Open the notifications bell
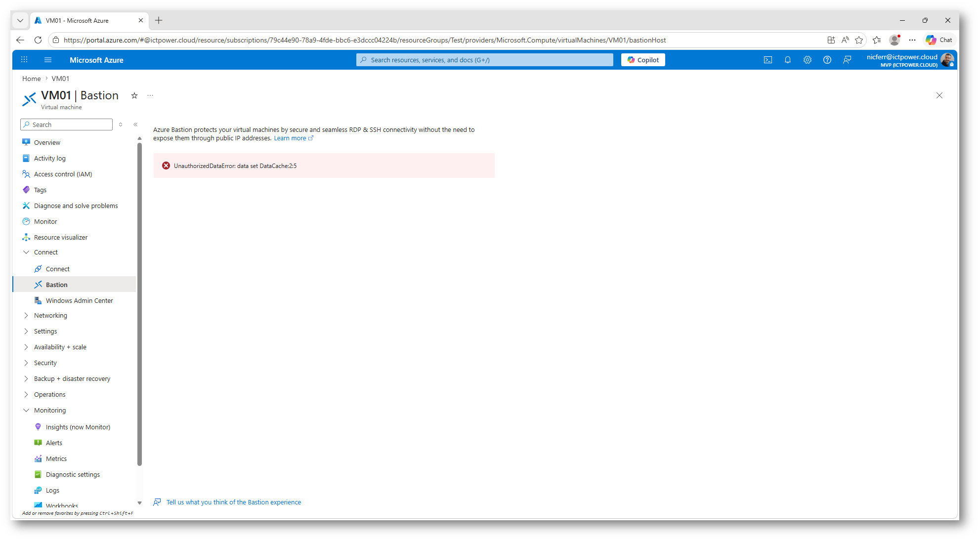980x541 pixels. pyautogui.click(x=787, y=60)
